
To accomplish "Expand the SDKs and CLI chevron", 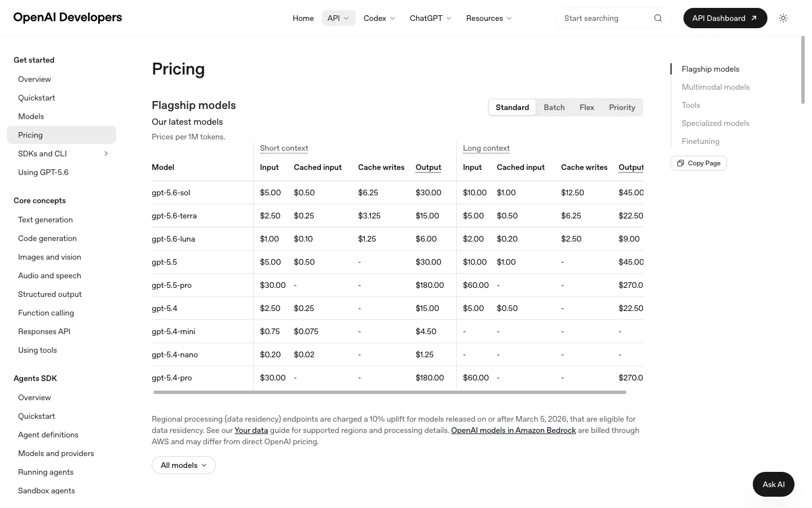I will (x=106, y=154).
